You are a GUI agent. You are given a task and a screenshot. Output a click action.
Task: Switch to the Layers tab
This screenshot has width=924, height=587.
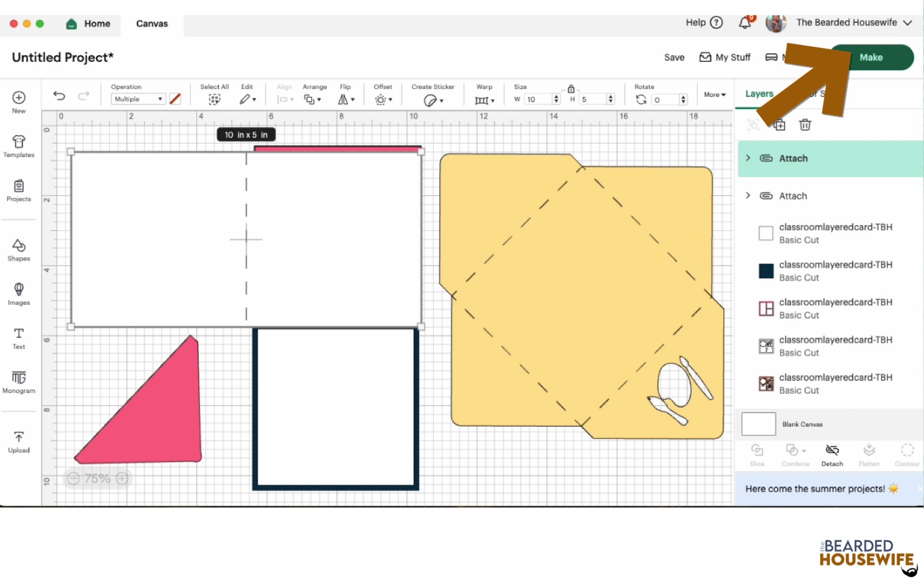coord(758,94)
